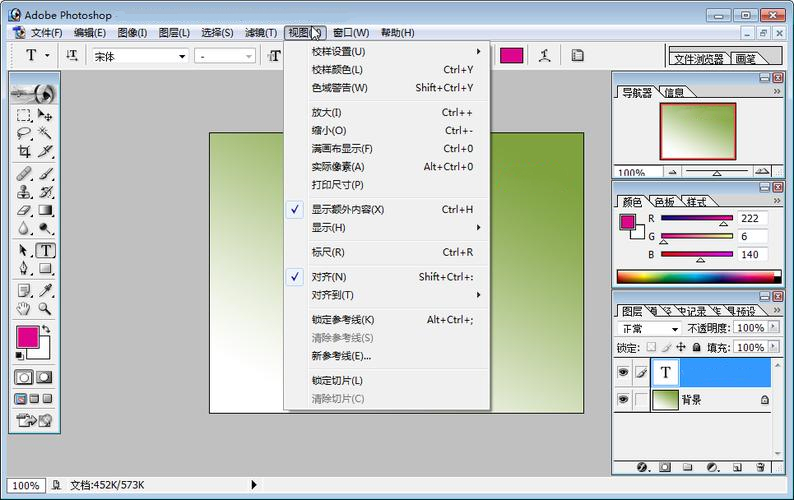Image resolution: width=794 pixels, height=500 pixels.
Task: Open the 填充 fill arrow
Action: (773, 347)
